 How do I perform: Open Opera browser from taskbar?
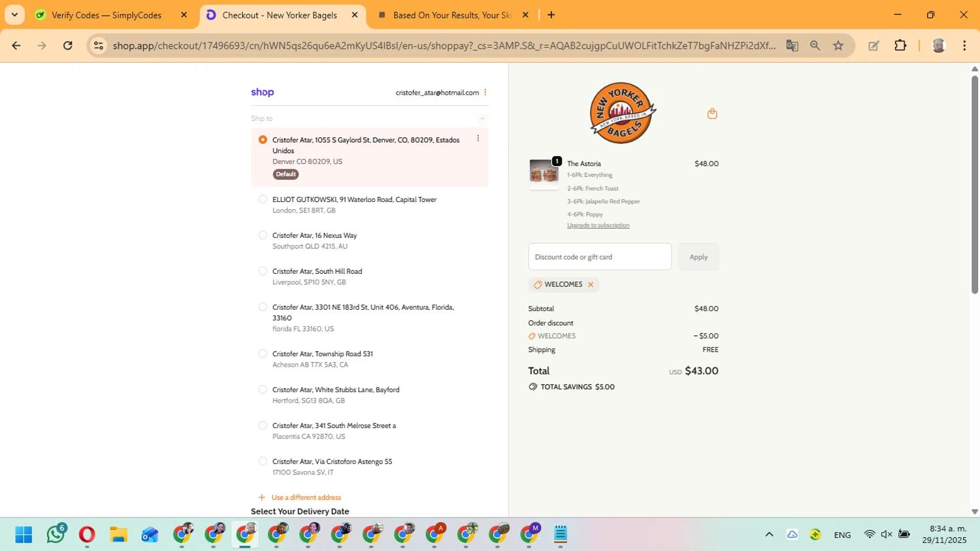point(87,535)
